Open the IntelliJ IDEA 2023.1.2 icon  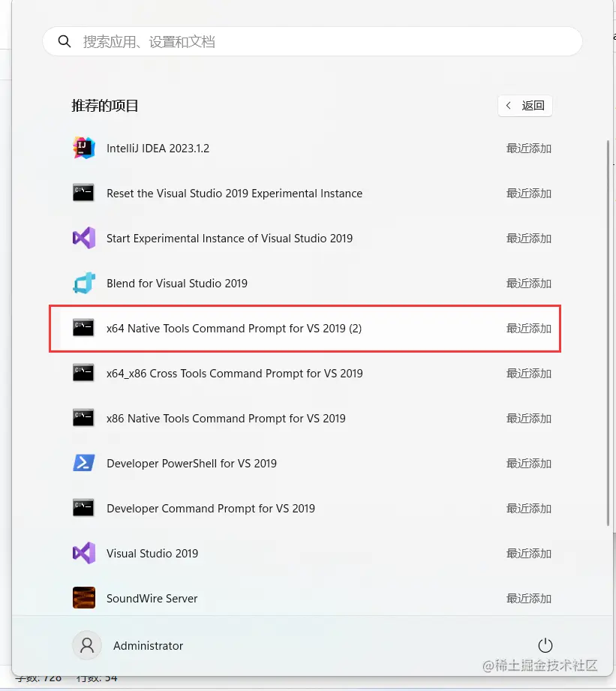pos(84,148)
